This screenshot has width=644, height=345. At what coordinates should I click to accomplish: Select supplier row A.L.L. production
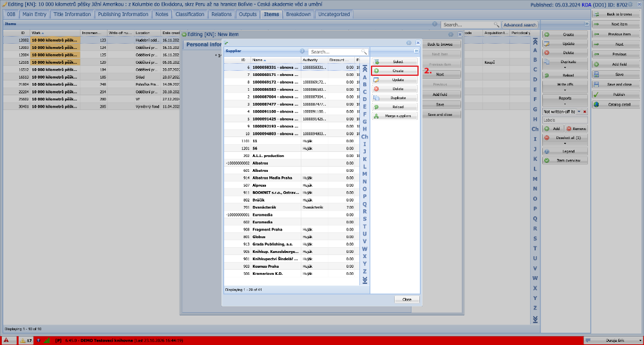pos(291,156)
